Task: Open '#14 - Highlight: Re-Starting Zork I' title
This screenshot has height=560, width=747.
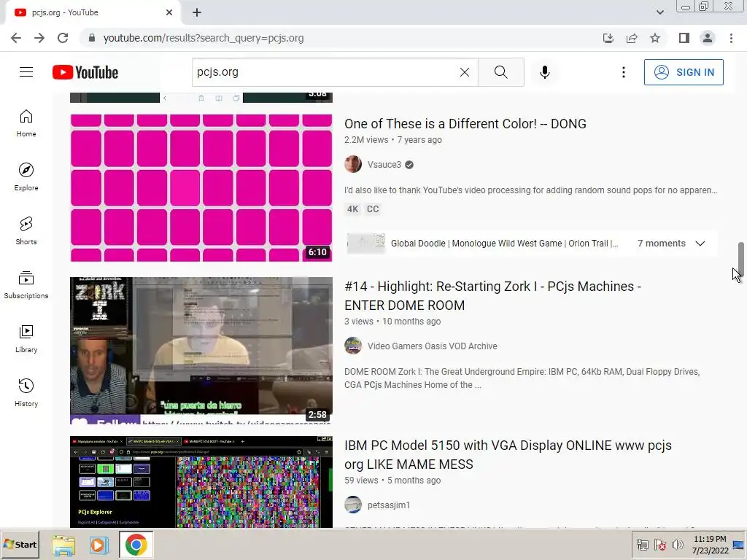Action: pyautogui.click(x=492, y=296)
